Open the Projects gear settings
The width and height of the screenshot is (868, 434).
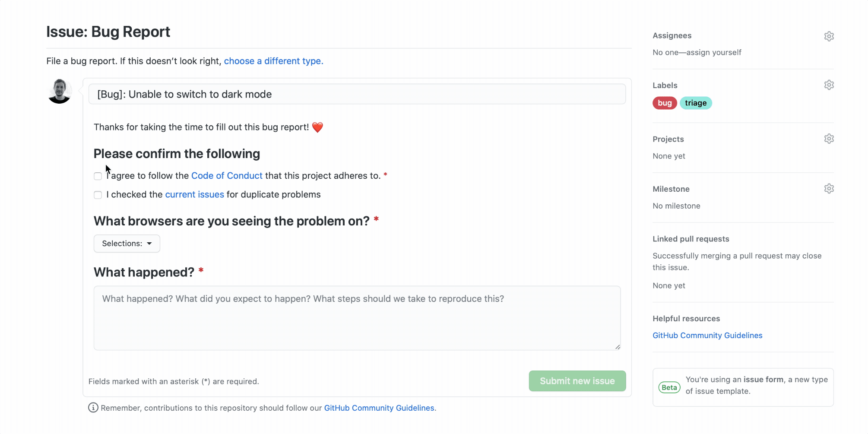coord(829,139)
